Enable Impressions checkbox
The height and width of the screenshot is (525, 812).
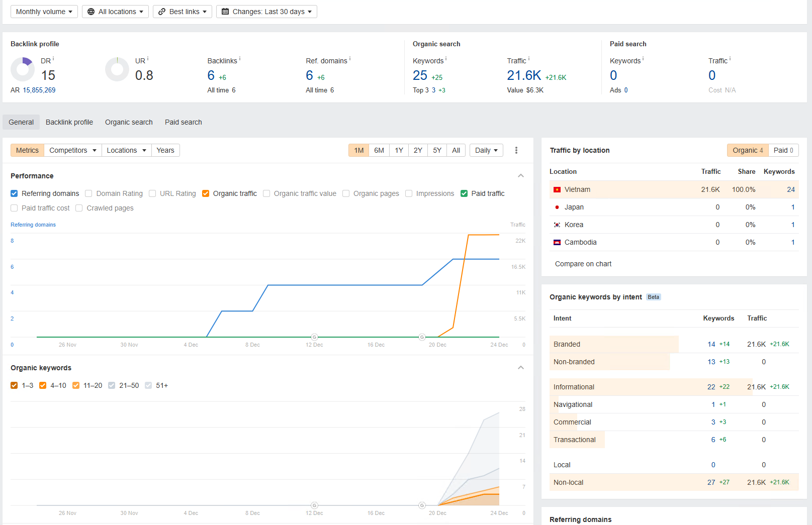pyautogui.click(x=409, y=193)
